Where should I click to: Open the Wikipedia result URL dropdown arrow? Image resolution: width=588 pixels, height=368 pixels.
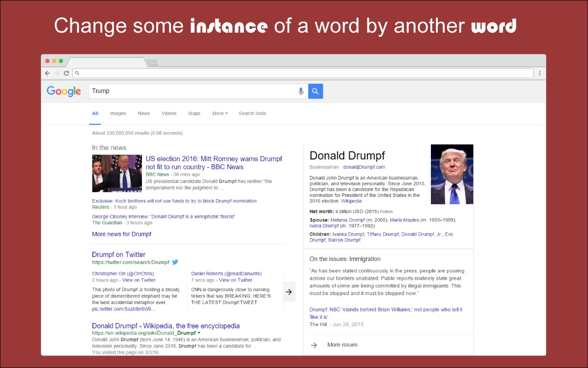[x=199, y=333]
